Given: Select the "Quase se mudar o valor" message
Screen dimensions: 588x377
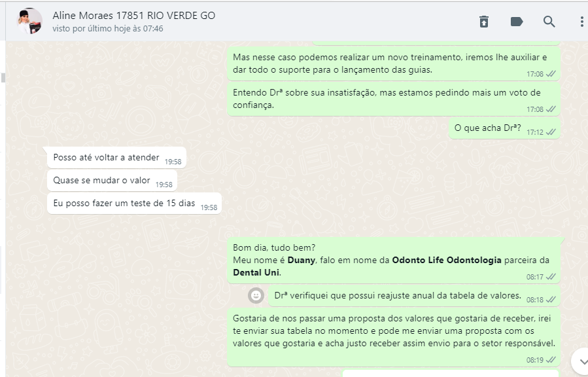Looking at the screenshot, I should pos(112,181).
